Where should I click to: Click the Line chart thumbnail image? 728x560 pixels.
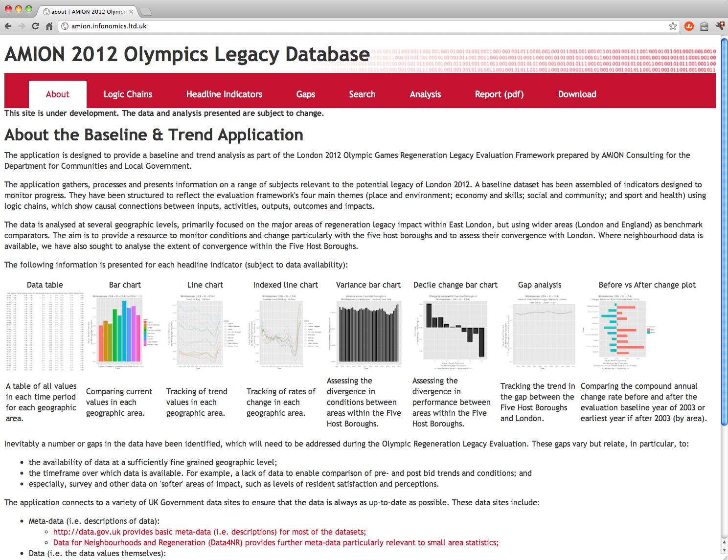tap(205, 331)
